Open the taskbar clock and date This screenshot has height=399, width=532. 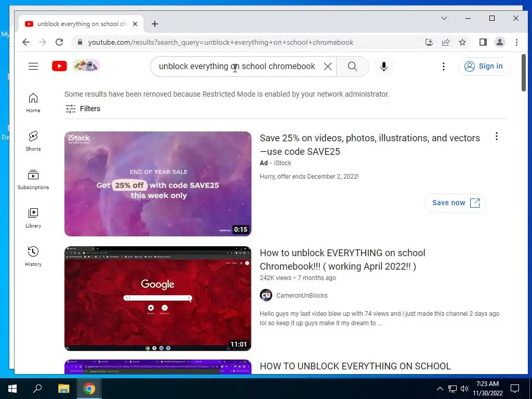pos(487,389)
